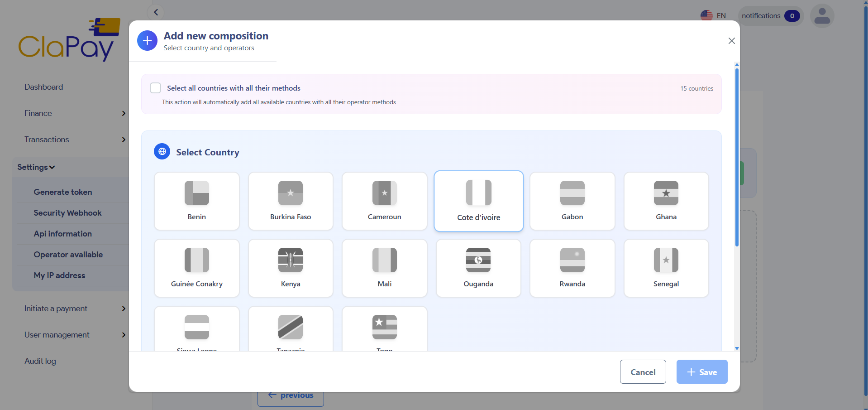Click the globe icon beside Select Country
Viewport: 868px width, 410px height.
coord(162,151)
